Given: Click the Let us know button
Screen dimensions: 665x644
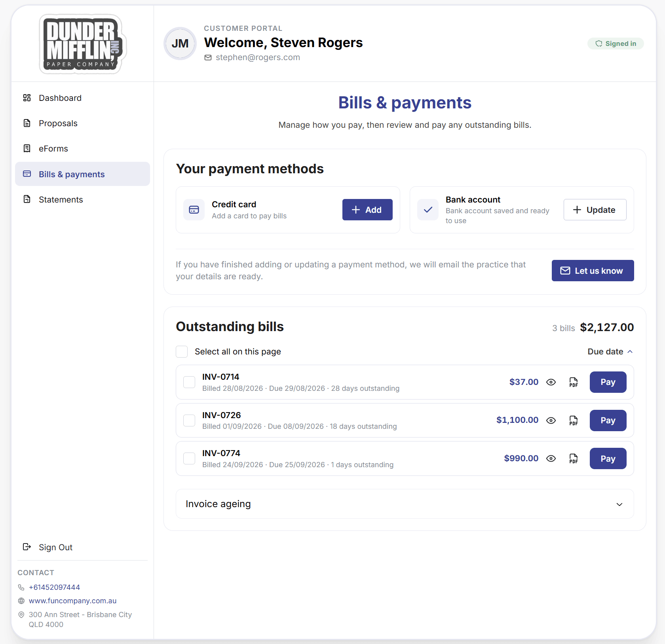Looking at the screenshot, I should 593,271.
